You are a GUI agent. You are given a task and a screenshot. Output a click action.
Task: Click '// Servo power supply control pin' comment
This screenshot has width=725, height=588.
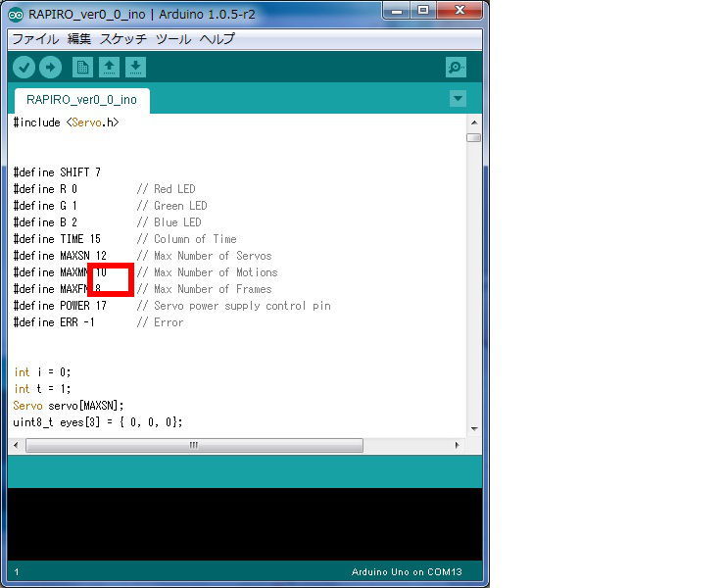pos(233,306)
